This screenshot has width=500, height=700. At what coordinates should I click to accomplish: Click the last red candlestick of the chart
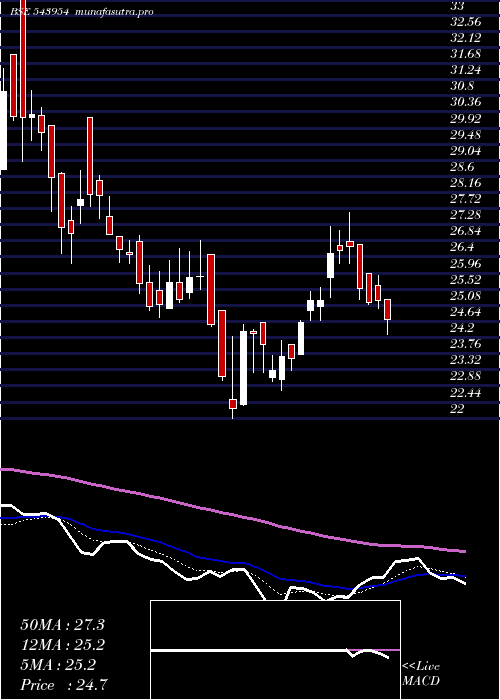pyautogui.click(x=388, y=310)
